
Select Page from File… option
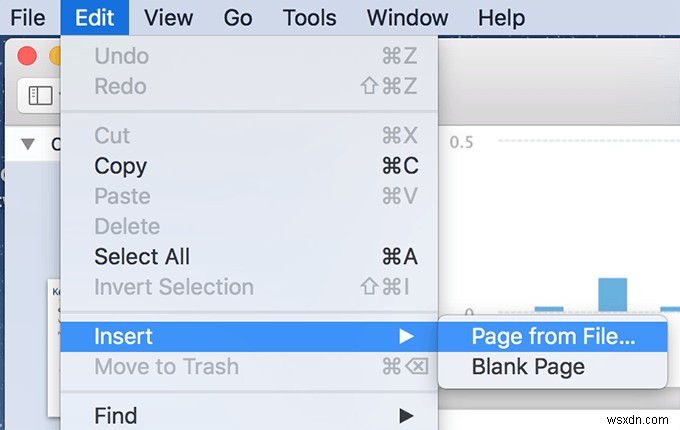[x=553, y=337]
